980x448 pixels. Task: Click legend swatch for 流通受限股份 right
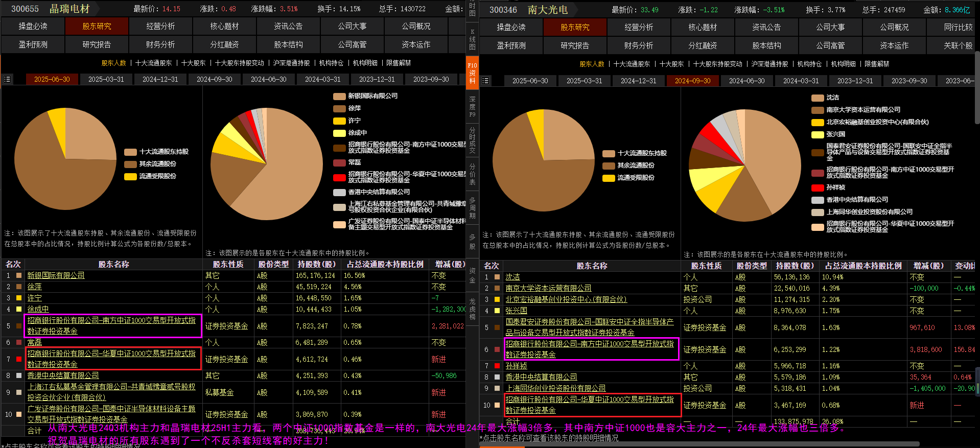[x=609, y=178]
